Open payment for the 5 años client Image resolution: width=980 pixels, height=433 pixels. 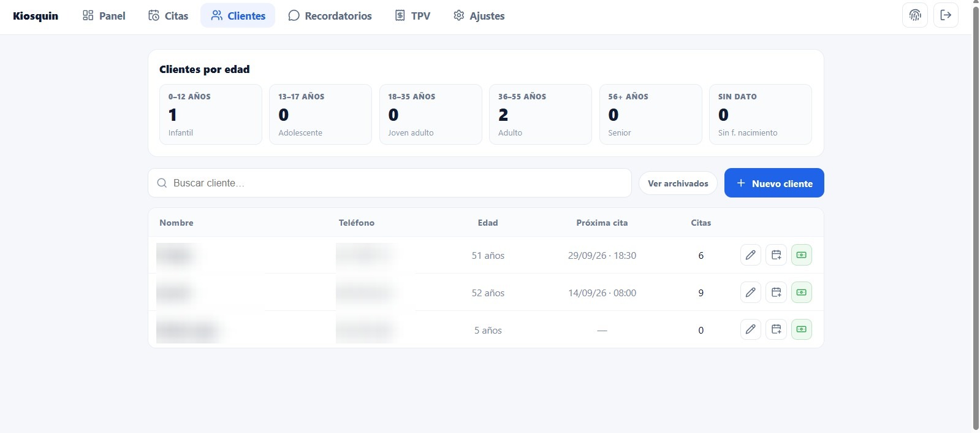point(802,329)
